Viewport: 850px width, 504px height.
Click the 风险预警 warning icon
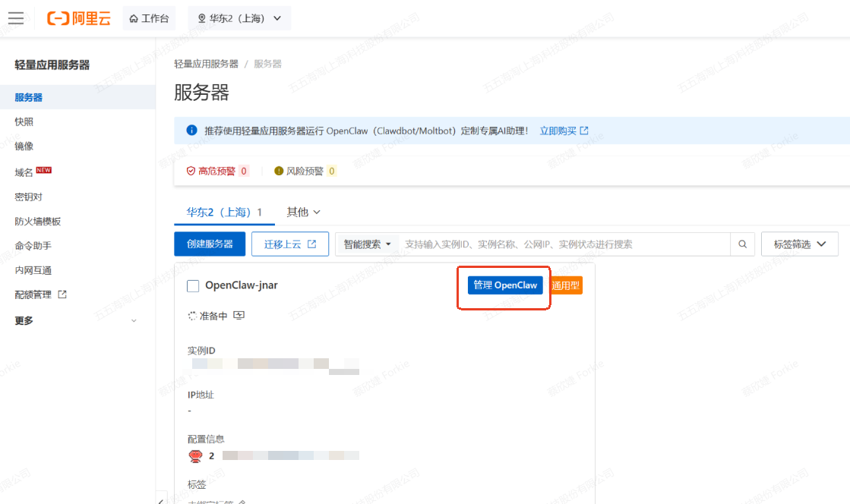(280, 171)
